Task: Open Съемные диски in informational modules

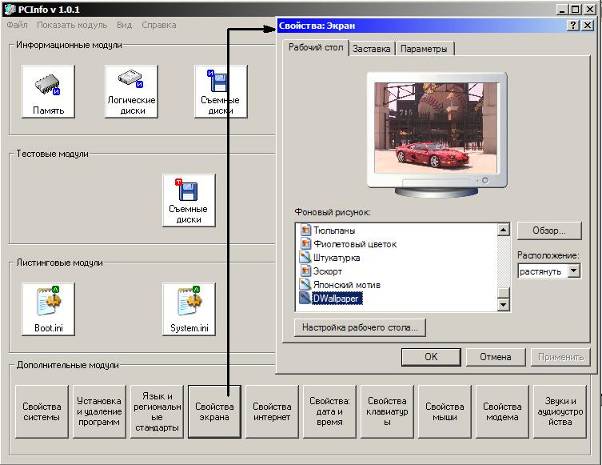Action: tap(219, 91)
